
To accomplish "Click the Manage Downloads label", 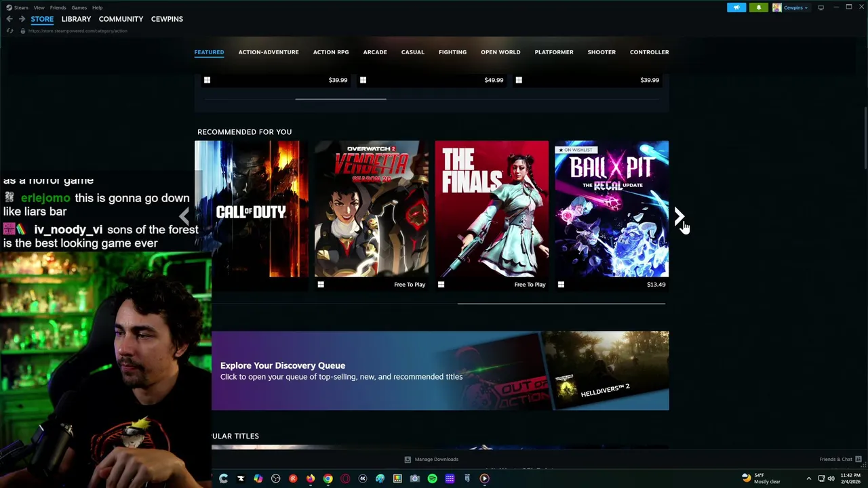I will pos(437,459).
